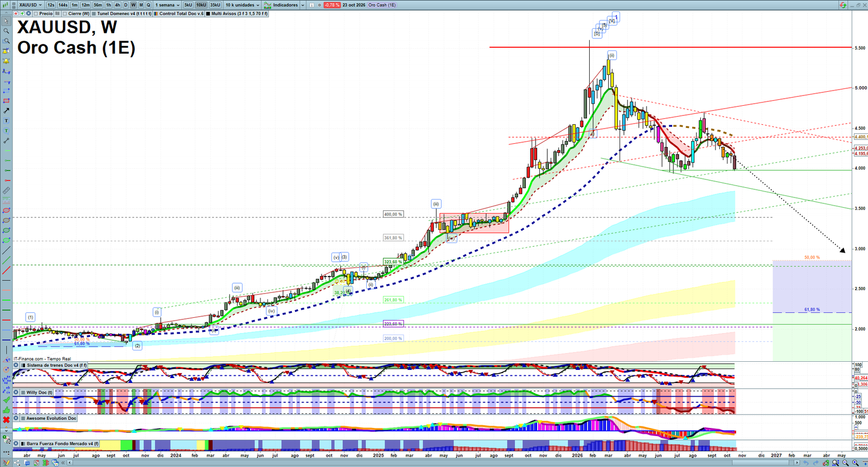Expand more tools chevron in left toolbar
The height and width of the screenshot is (467, 868).
point(7,431)
